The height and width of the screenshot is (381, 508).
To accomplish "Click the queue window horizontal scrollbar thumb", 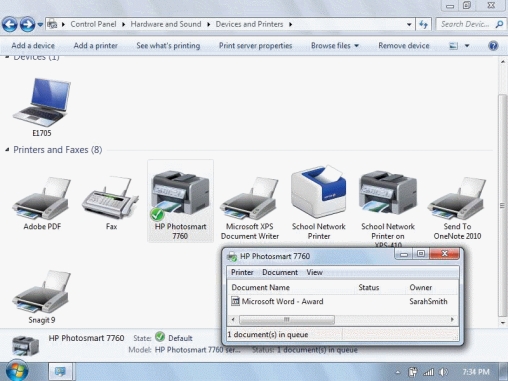I will pyautogui.click(x=287, y=320).
